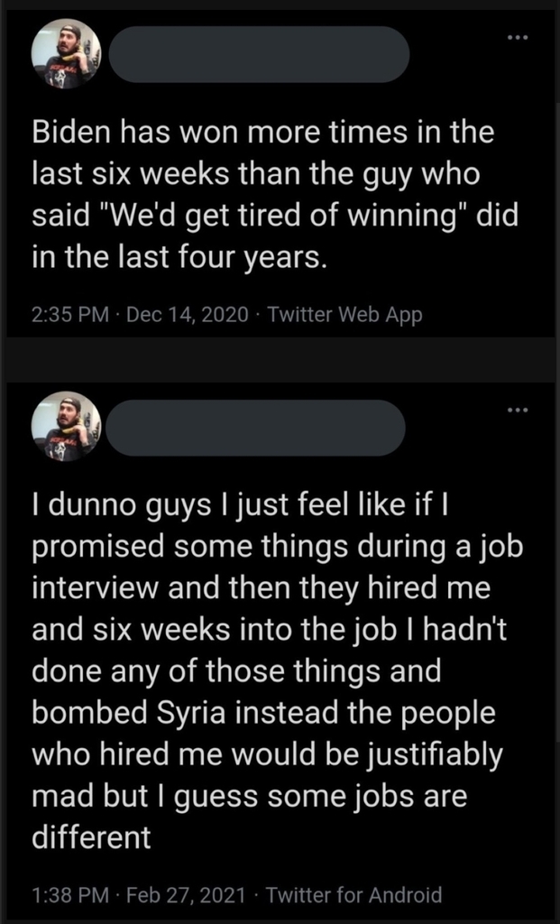Open the redacted username on the first tweet
The width and height of the screenshot is (560, 924).
(x=259, y=54)
